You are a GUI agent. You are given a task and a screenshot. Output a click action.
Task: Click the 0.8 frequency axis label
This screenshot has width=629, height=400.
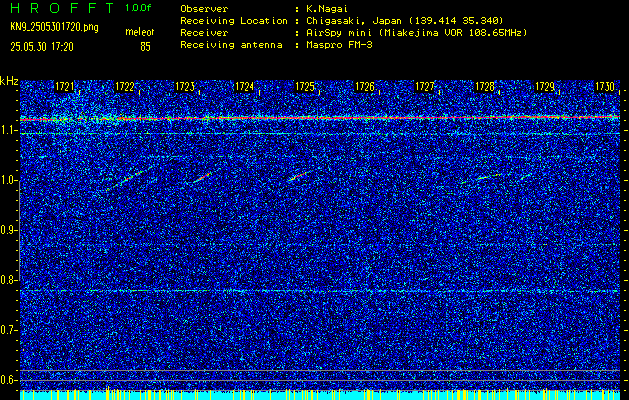click(8, 280)
